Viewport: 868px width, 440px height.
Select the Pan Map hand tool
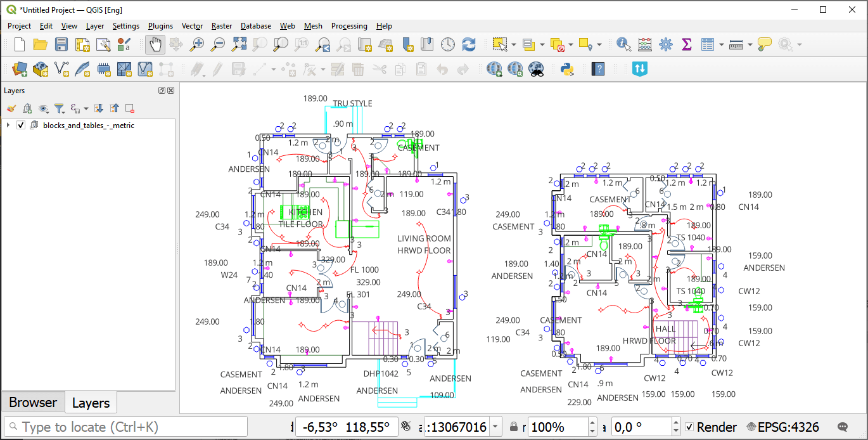coord(155,44)
